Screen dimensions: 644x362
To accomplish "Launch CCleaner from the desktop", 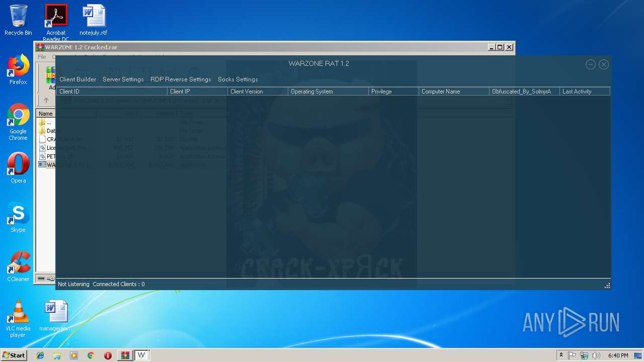I will point(18,266).
